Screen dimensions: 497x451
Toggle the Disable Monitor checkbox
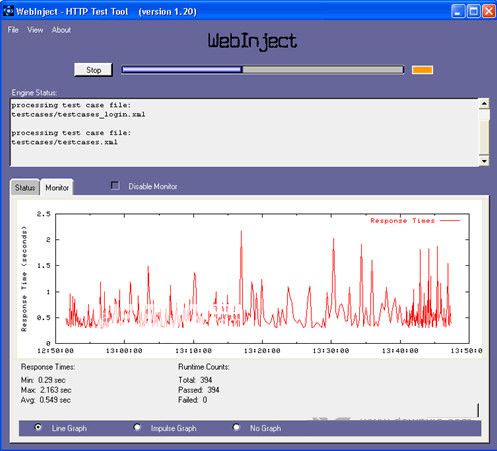(x=115, y=185)
